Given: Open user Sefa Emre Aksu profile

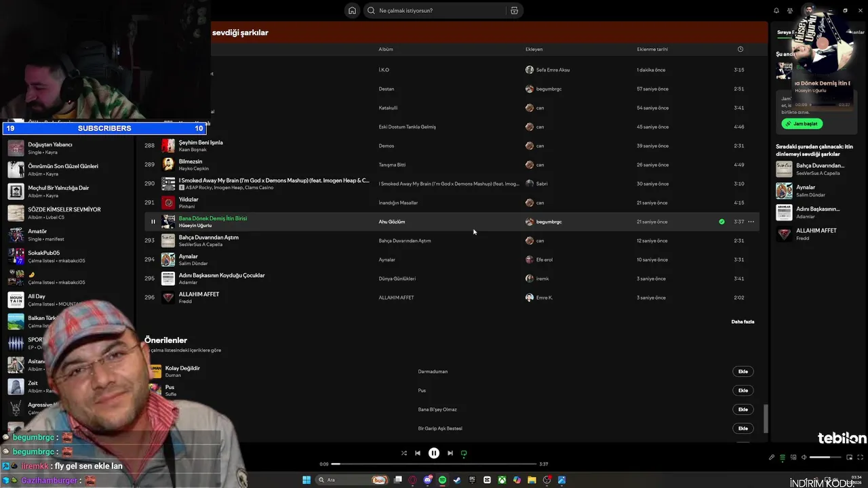Looking at the screenshot, I should point(553,70).
